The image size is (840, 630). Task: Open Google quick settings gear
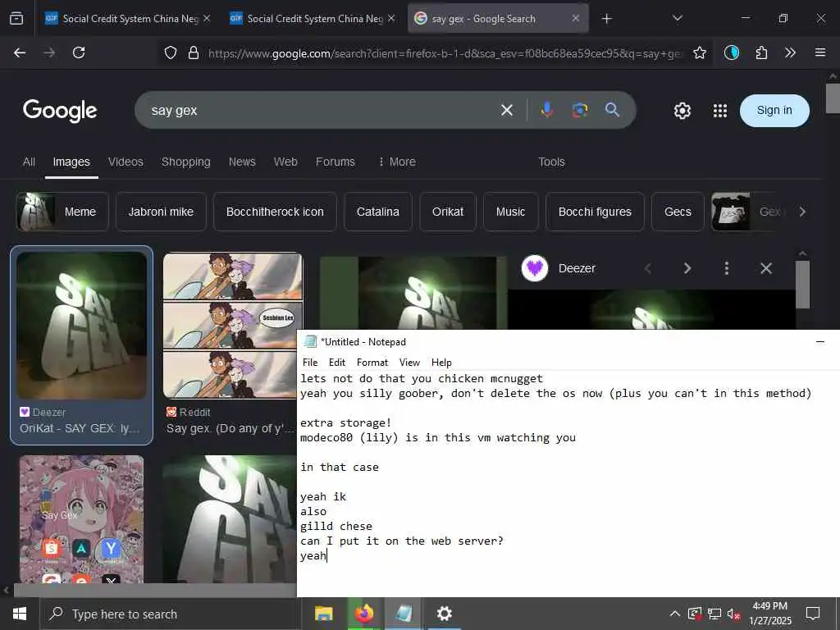point(682,111)
